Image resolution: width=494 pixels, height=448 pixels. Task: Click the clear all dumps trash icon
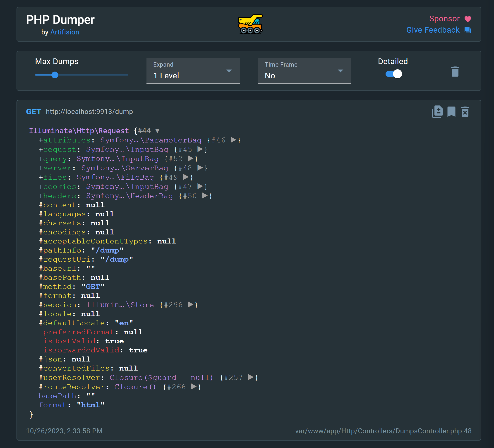click(x=455, y=72)
